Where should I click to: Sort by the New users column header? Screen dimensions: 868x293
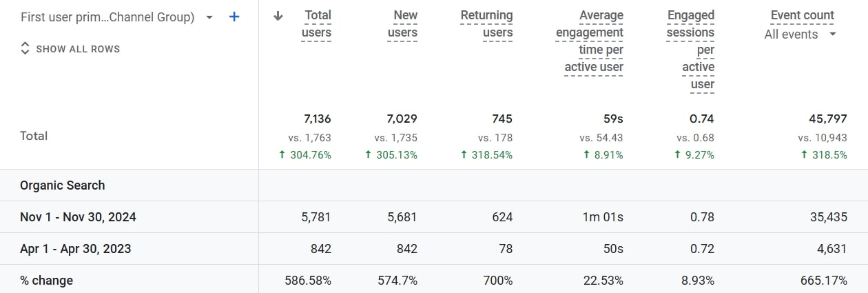pyautogui.click(x=402, y=24)
